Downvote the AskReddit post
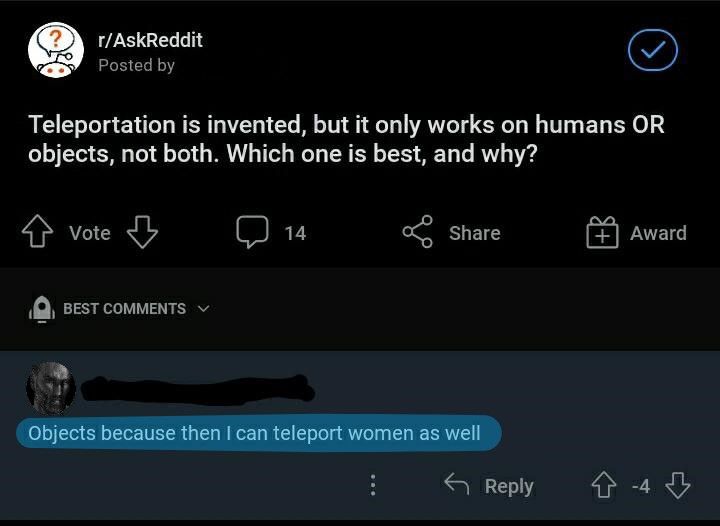 142,233
